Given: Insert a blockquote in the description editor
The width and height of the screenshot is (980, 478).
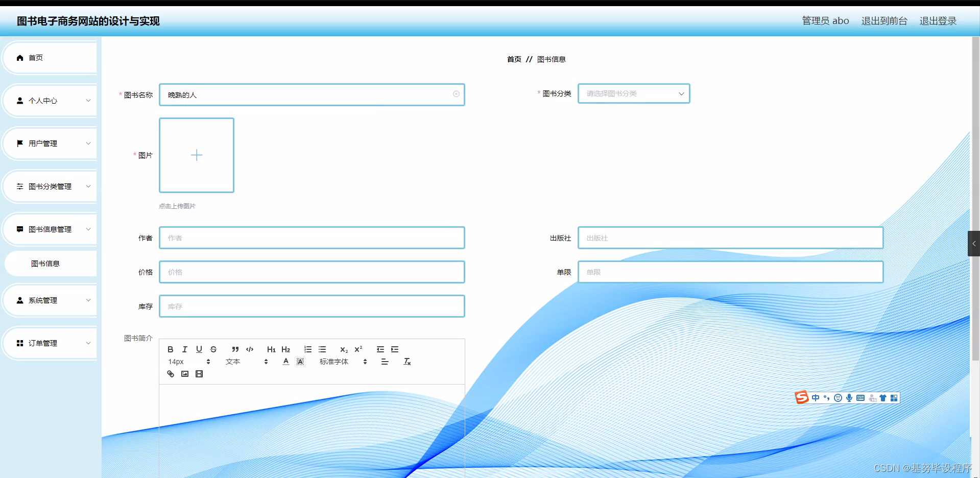Looking at the screenshot, I should pyautogui.click(x=235, y=349).
